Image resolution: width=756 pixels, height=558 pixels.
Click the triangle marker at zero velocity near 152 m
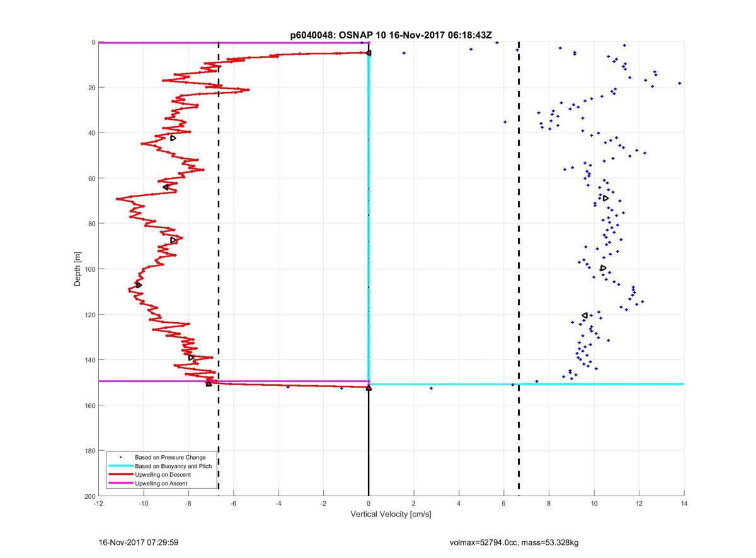click(369, 388)
